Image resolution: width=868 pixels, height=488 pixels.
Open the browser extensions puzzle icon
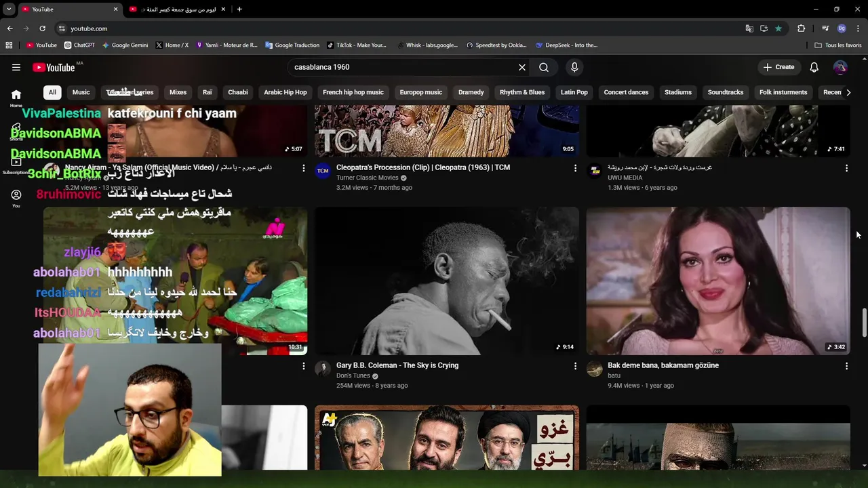point(802,28)
